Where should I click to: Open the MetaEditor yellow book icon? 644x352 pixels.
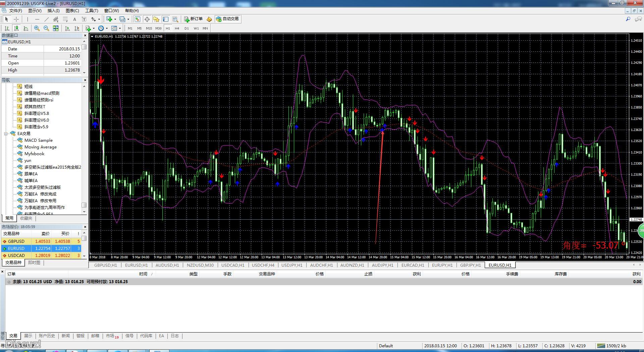[209, 19]
